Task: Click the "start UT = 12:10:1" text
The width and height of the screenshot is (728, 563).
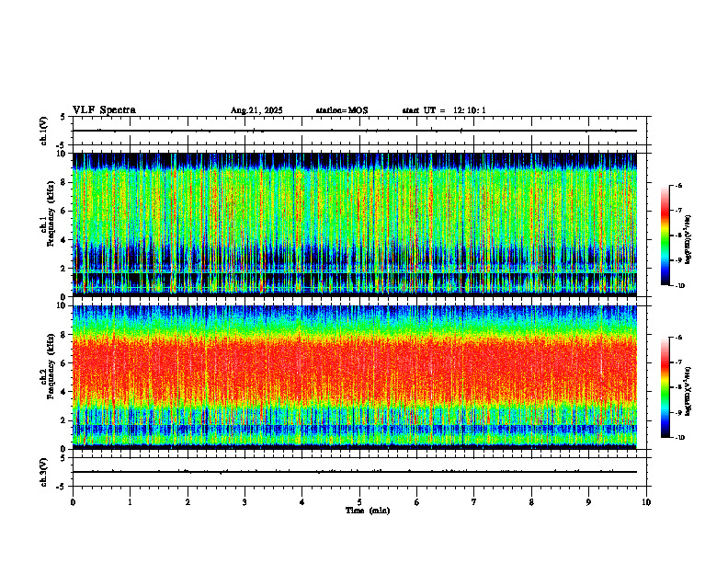Action: click(444, 110)
